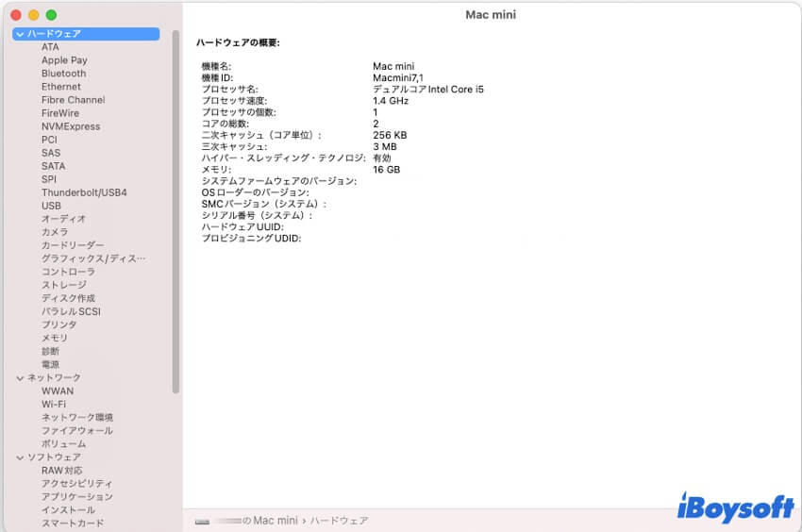This screenshot has width=802, height=532.
Task: Click the green zoom window button
Action: click(x=51, y=15)
